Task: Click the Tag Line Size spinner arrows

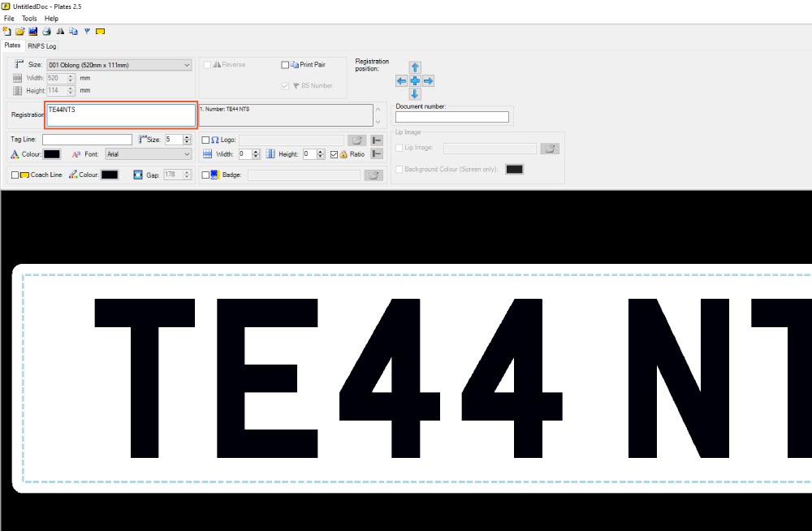Action: [187, 140]
